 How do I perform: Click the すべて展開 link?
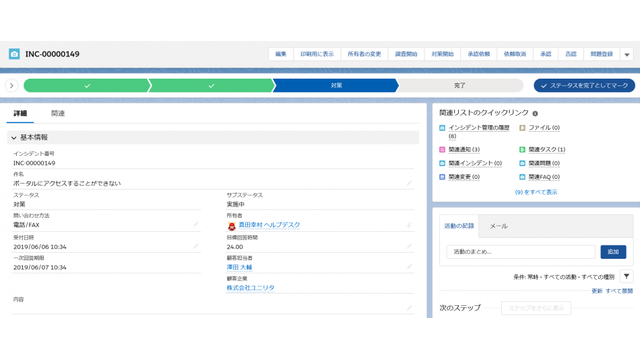click(x=619, y=291)
